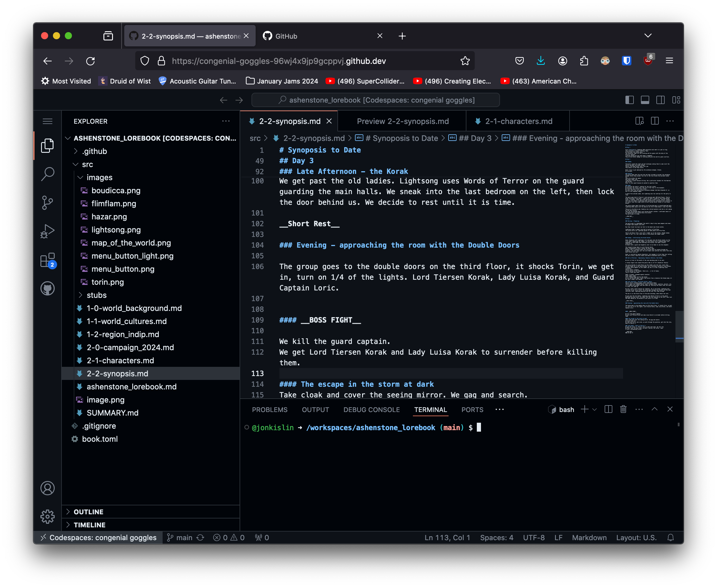Open the GitHub view in activity bar
This screenshot has width=717, height=588.
[48, 289]
